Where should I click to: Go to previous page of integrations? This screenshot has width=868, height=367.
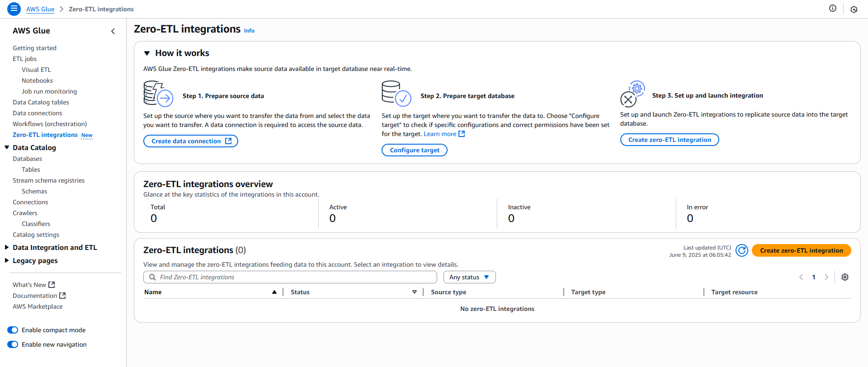[x=801, y=277]
